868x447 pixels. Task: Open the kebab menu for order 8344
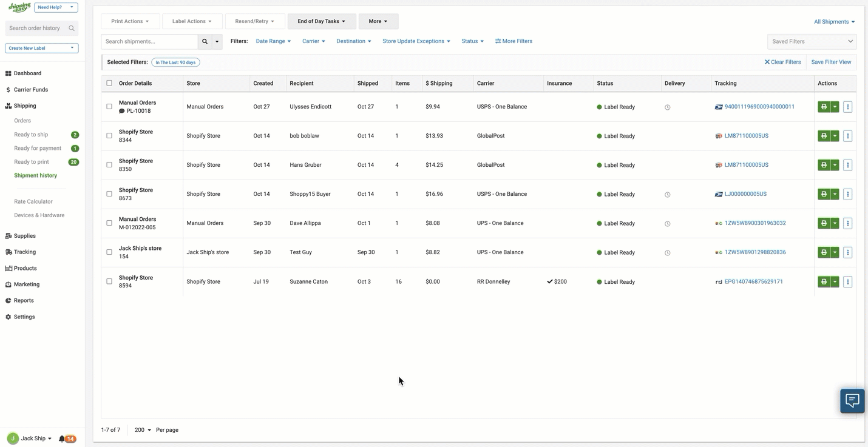(x=848, y=136)
